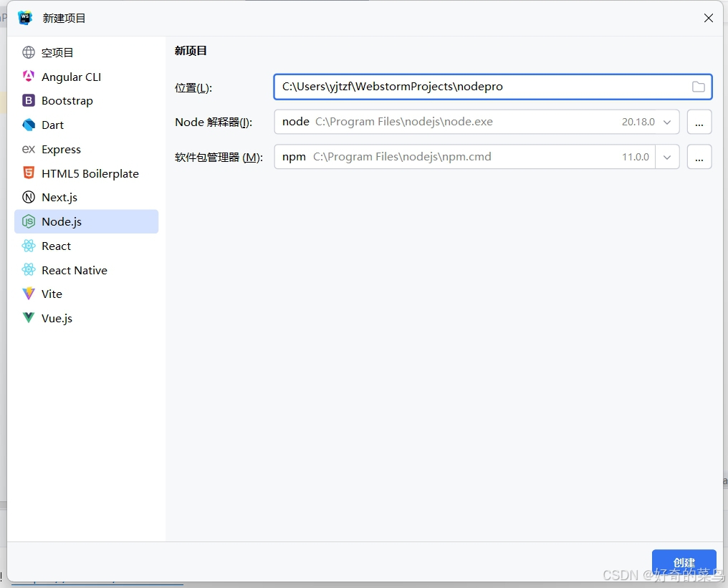Screen dimensions: 728x588
Task: Browse for location with folder icon
Action: point(699,87)
